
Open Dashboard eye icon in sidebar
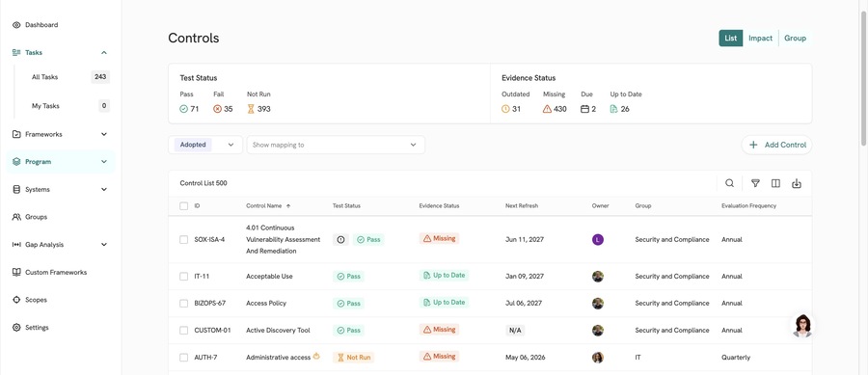tap(16, 25)
